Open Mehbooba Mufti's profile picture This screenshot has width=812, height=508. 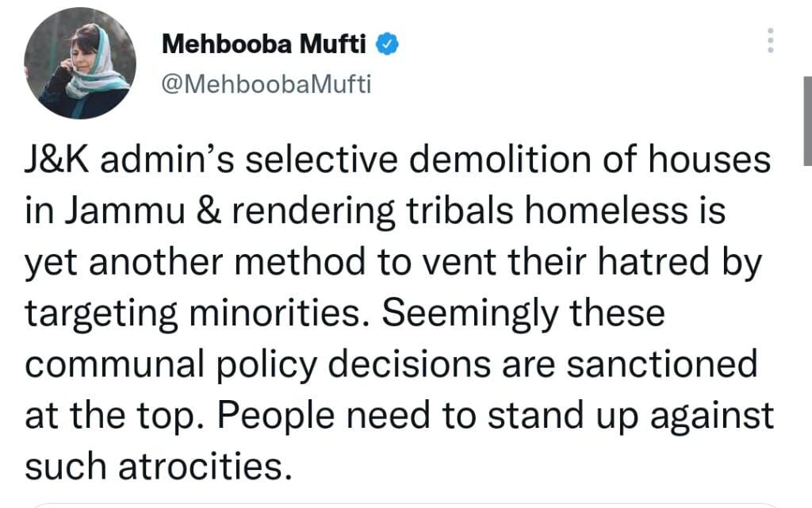point(80,64)
